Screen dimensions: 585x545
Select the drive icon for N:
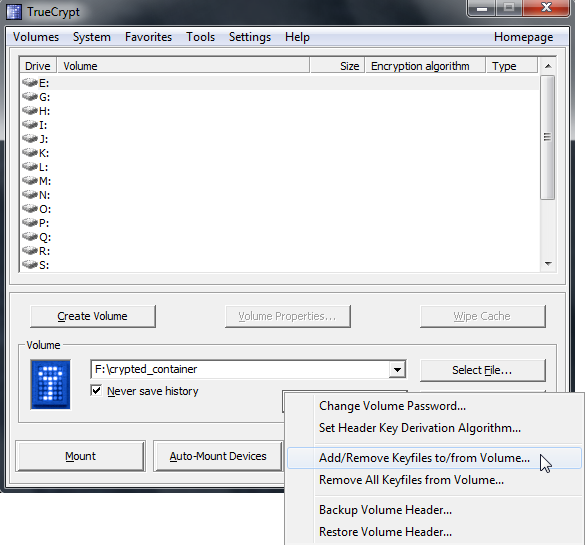point(30,194)
